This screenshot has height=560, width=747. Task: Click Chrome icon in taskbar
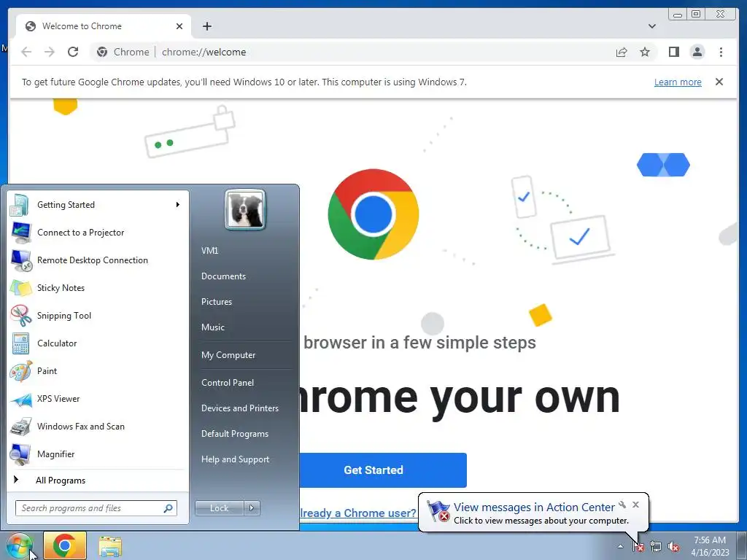click(65, 545)
